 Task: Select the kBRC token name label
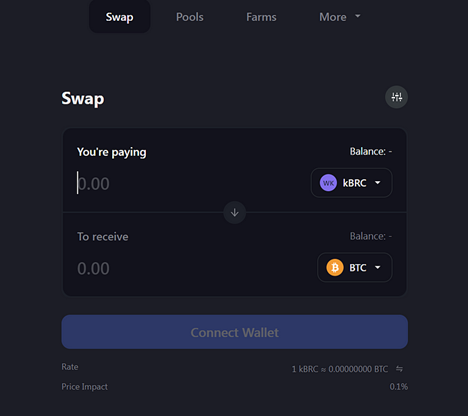tap(355, 183)
